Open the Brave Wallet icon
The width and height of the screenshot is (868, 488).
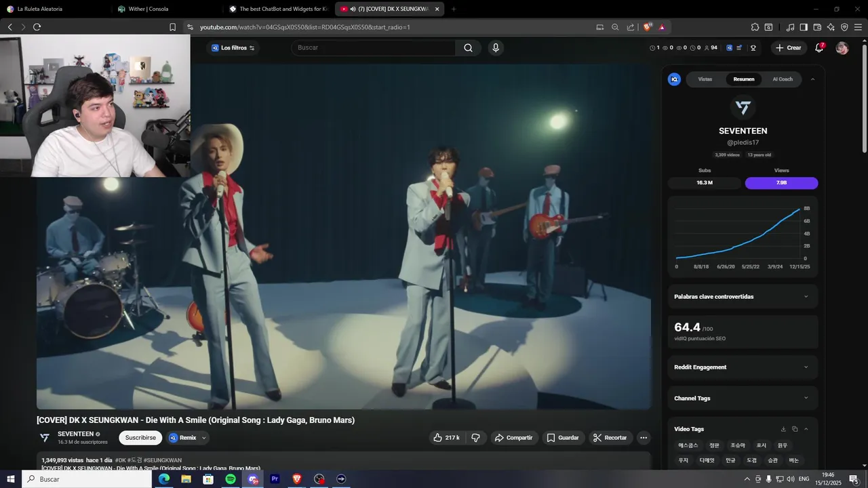click(x=817, y=27)
